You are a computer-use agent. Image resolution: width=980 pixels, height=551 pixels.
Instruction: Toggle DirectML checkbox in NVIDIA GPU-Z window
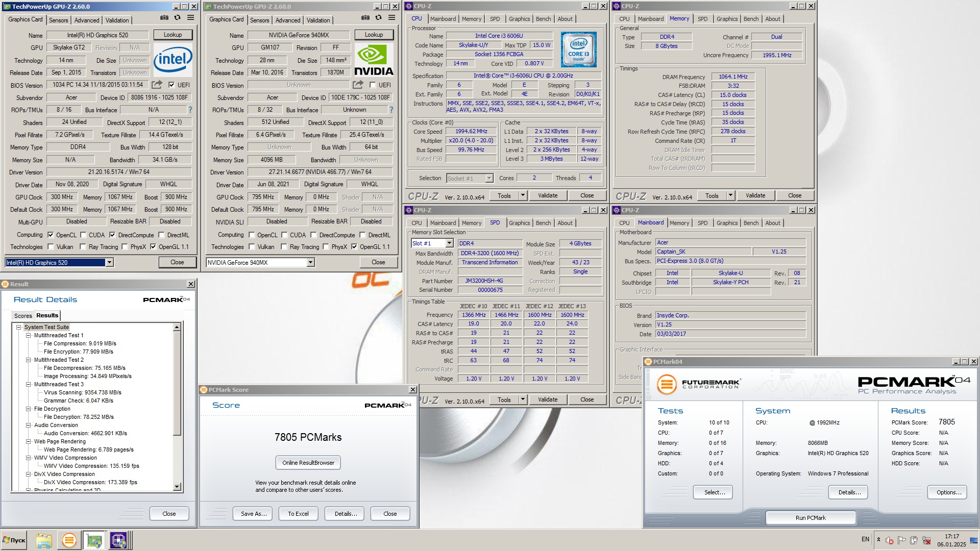tap(362, 235)
